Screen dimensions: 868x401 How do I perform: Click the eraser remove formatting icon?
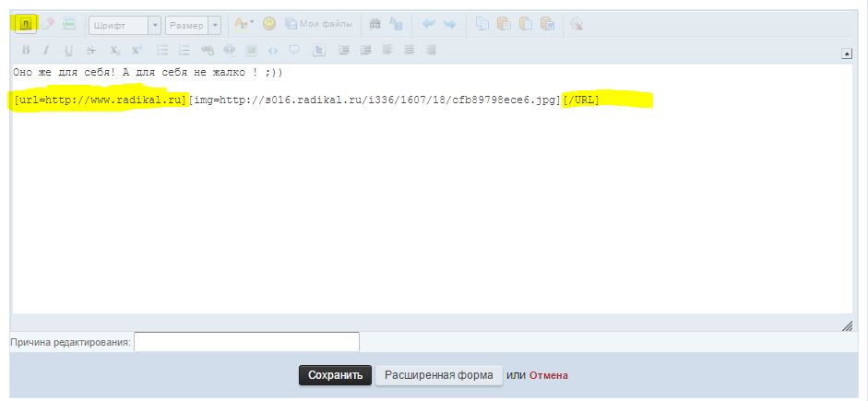tap(48, 25)
